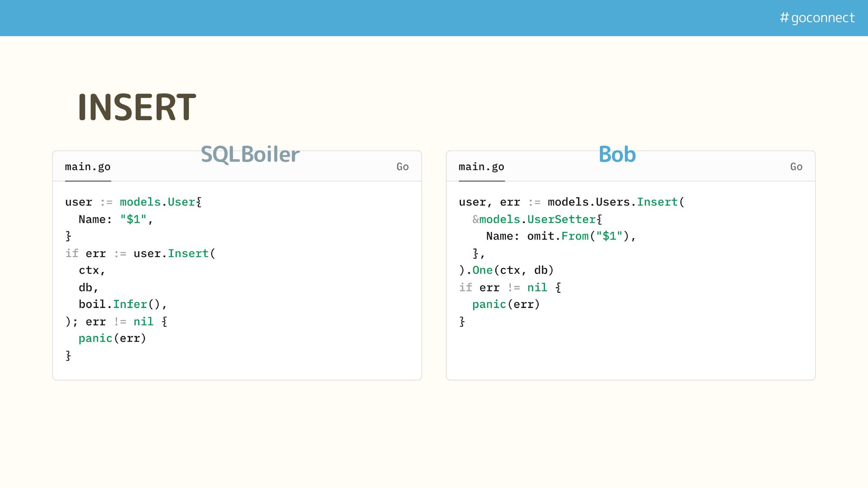The height and width of the screenshot is (488, 868).
Task: Click panic(err) in the SQLBoiler code
Action: [112, 338]
